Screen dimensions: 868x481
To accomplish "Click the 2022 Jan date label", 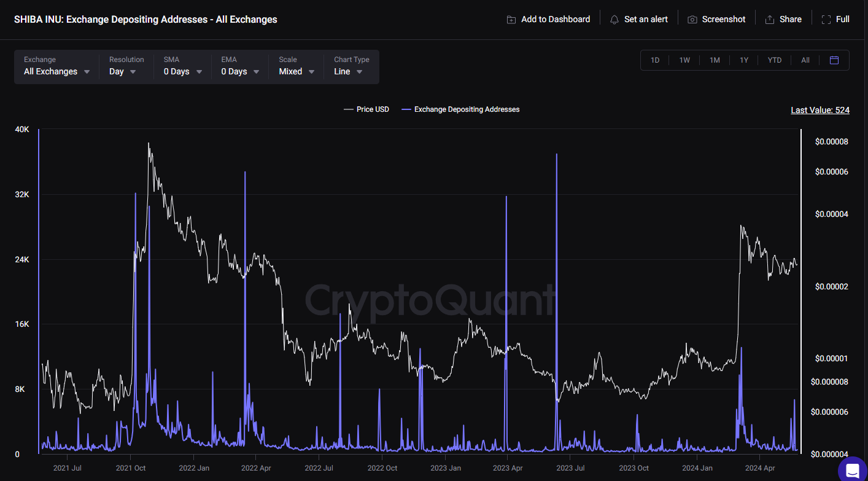I will point(194,468).
